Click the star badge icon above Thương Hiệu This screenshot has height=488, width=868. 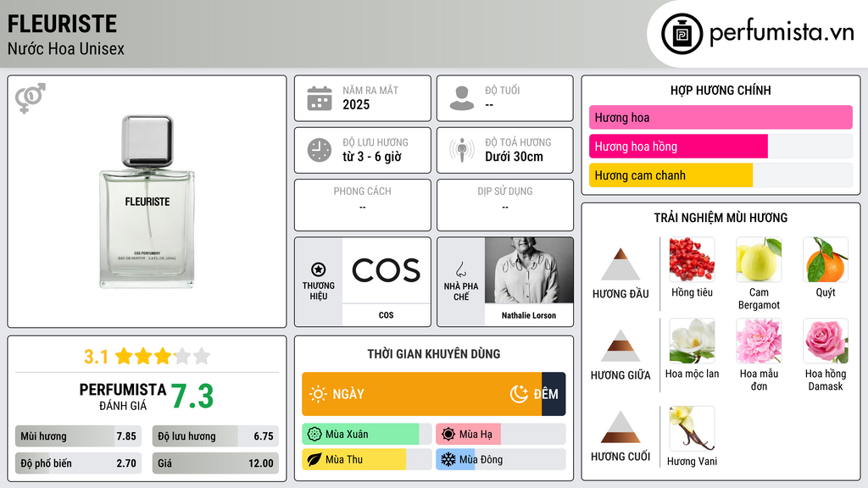tap(319, 269)
